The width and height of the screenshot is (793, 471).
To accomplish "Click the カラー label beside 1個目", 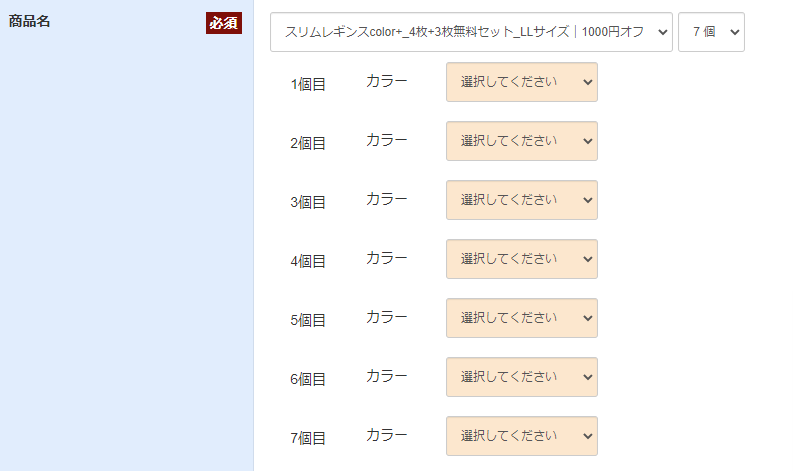I will point(386,82).
